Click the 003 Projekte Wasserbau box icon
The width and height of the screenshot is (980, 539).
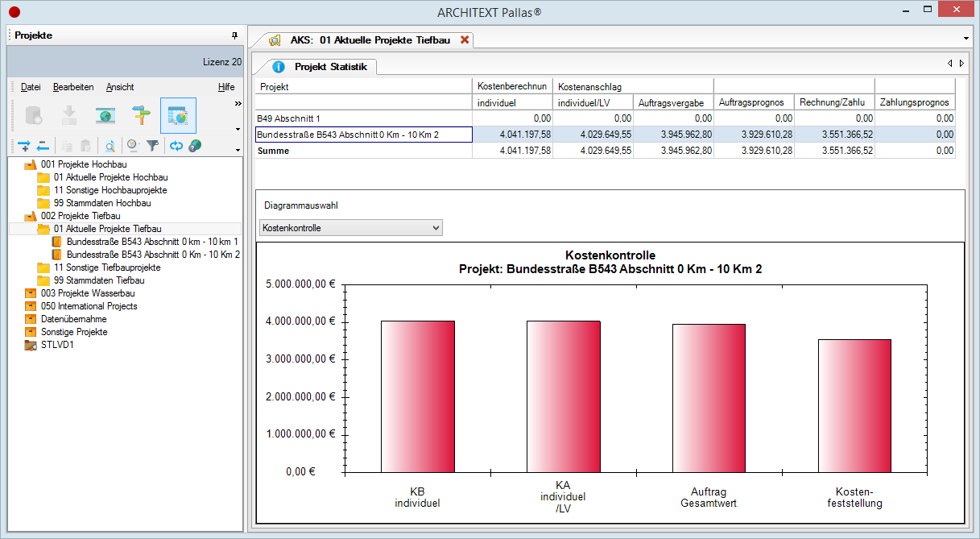pyautogui.click(x=31, y=293)
